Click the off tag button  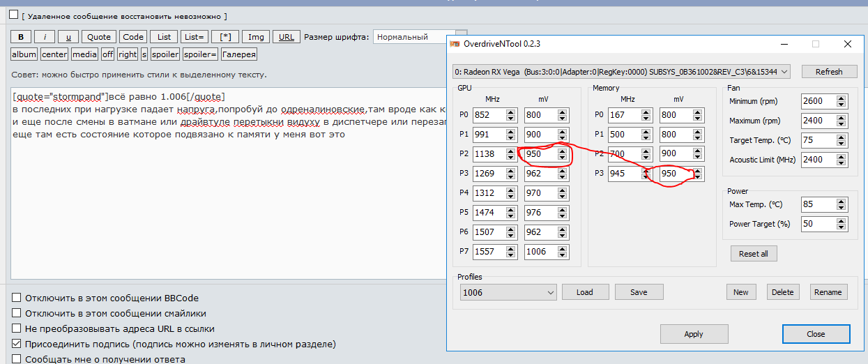click(108, 54)
